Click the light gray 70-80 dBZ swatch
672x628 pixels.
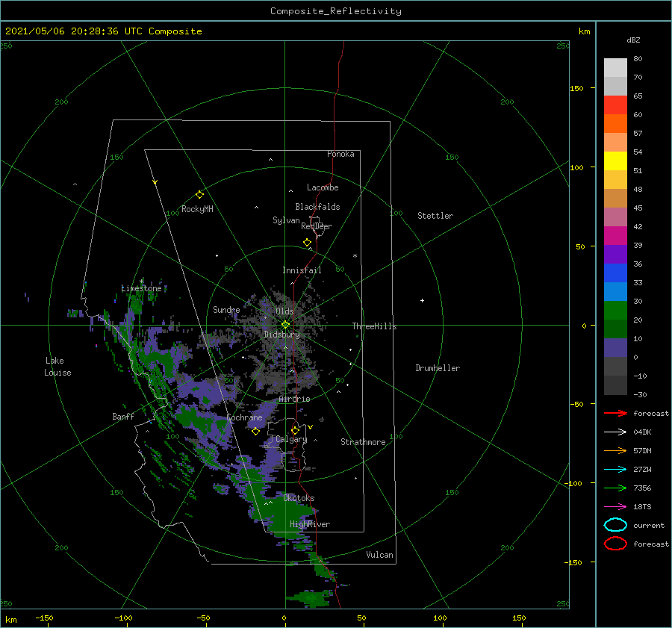(615, 68)
